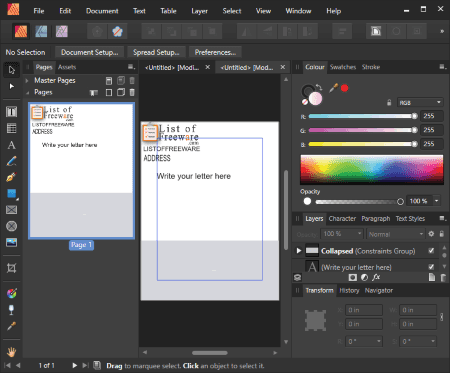Click the Preflight icon in status bar
The width and height of the screenshot is (450, 373).
click(97, 365)
